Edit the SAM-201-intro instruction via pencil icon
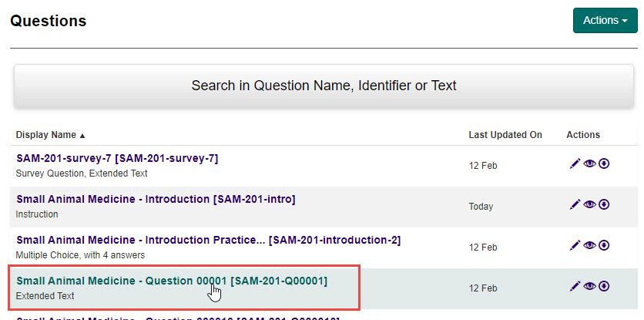Screen dimensions: 644x320 pyautogui.click(x=574, y=205)
